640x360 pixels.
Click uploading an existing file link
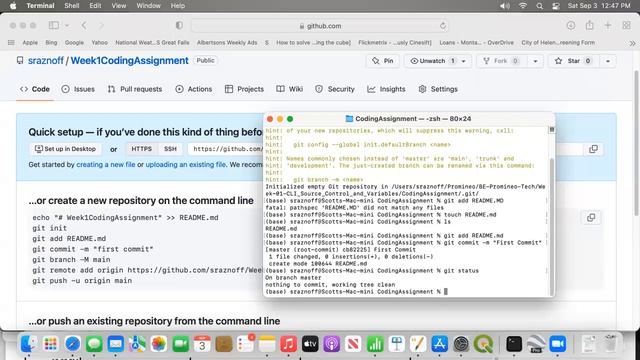click(185, 164)
